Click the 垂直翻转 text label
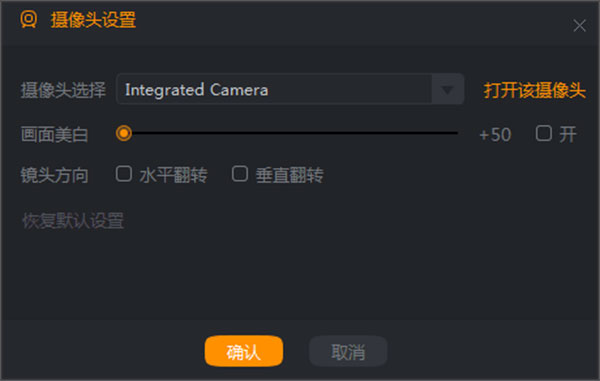 (x=290, y=175)
